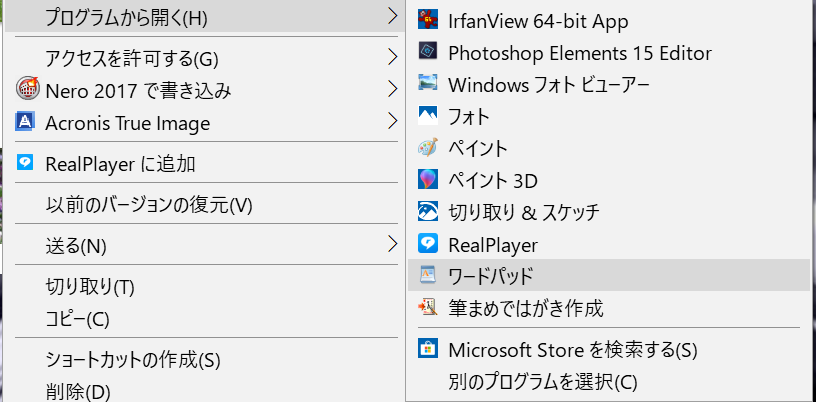Click the ペイント palette icon
This screenshot has height=402, width=816.
pyautogui.click(x=428, y=147)
